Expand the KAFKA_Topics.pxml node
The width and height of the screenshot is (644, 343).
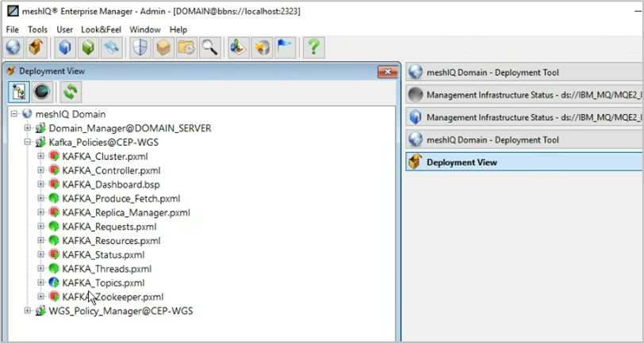(40, 282)
